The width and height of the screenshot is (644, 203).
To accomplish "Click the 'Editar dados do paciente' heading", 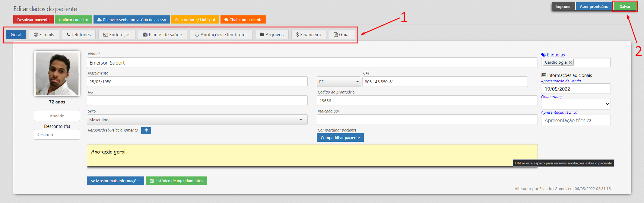I will 45,9.
